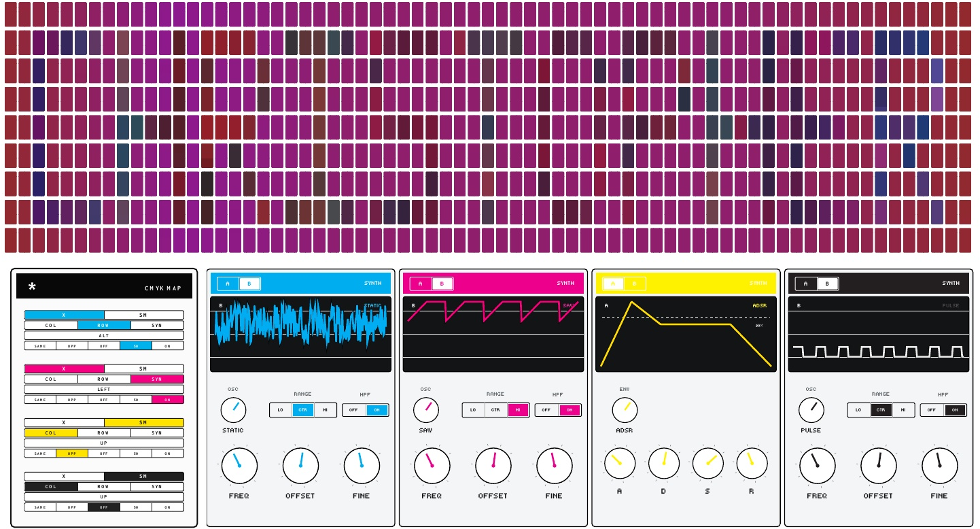This screenshot has width=980, height=529.
Task: Click the yellow ADSR envelope display
Action: [x=686, y=335]
